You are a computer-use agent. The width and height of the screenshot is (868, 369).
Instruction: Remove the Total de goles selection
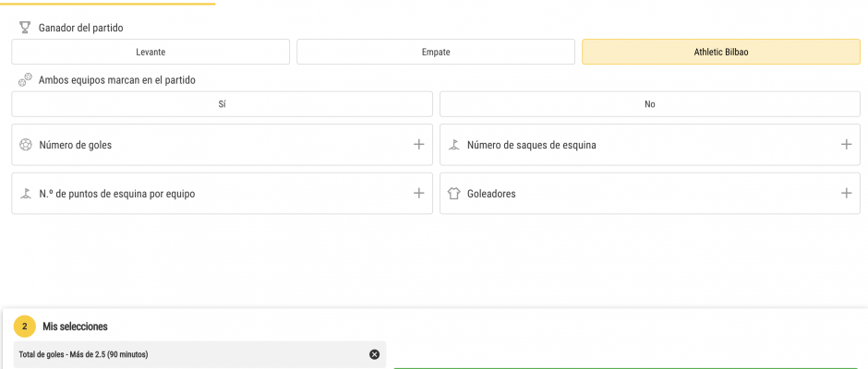point(374,354)
